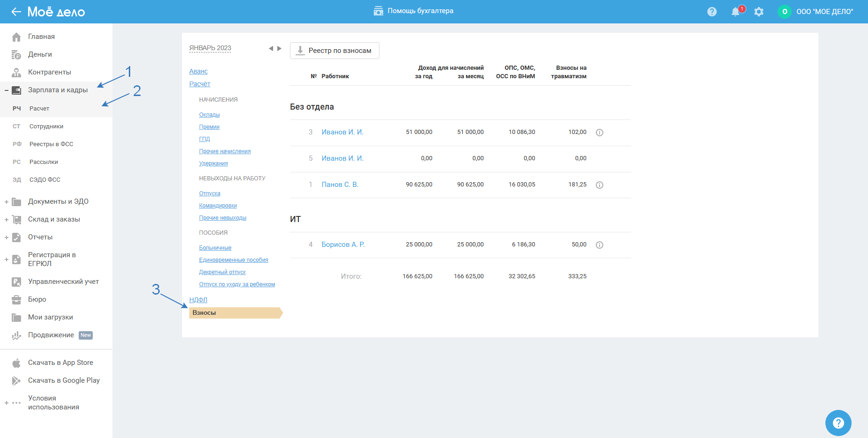Click the back arrow beside Моё дело logo
The height and width of the screenshot is (438, 868).
click(x=16, y=12)
